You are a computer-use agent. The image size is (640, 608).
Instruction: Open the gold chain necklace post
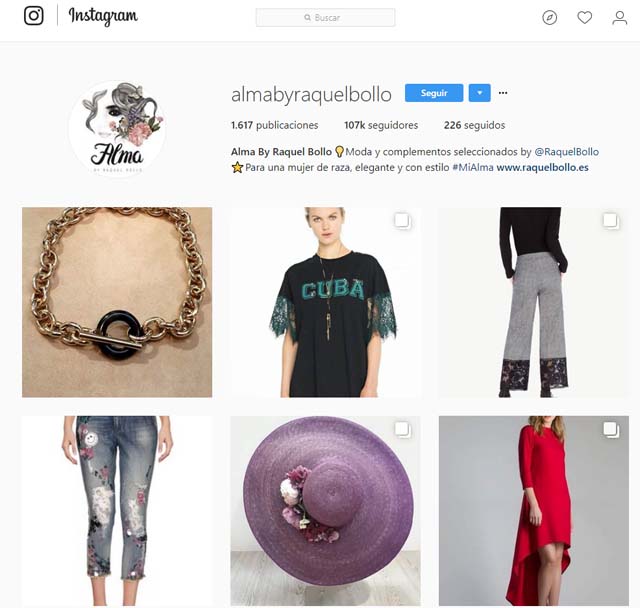[x=117, y=302]
